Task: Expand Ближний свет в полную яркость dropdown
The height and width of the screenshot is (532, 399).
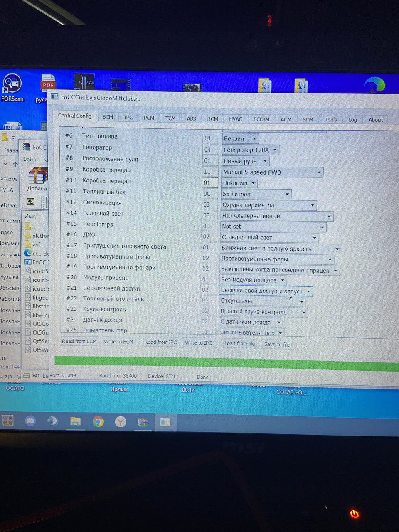Action: point(281,249)
